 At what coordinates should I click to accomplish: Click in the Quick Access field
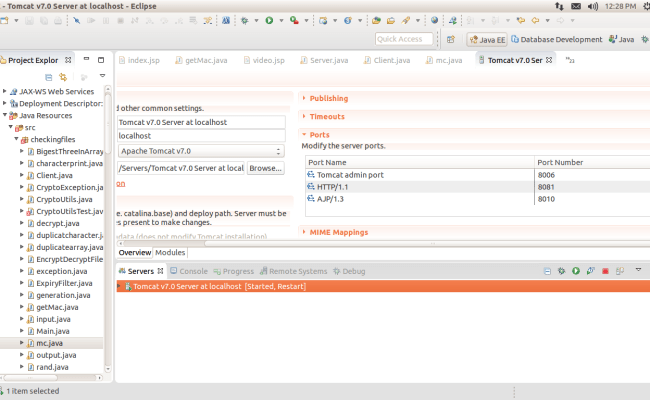click(x=404, y=39)
